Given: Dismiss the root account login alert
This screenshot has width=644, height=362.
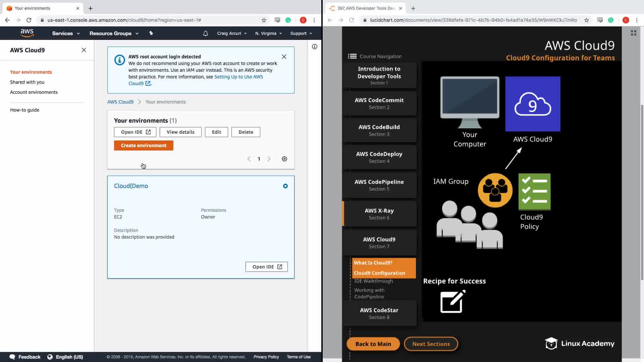Looking at the screenshot, I should (284, 57).
